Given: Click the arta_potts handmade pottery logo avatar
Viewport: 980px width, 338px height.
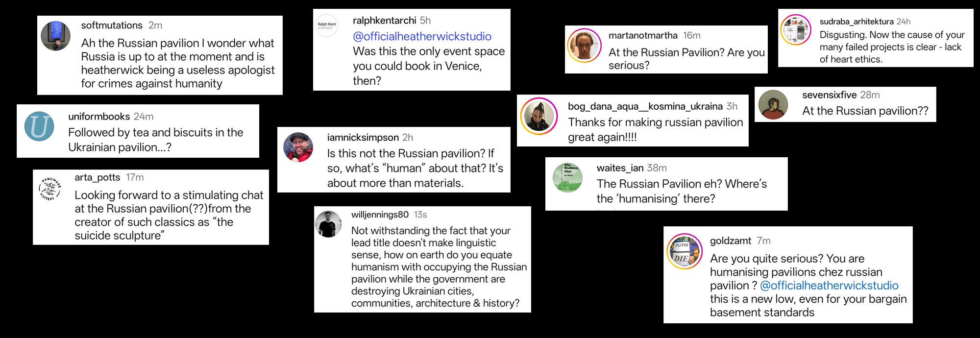Looking at the screenshot, I should tap(50, 190).
